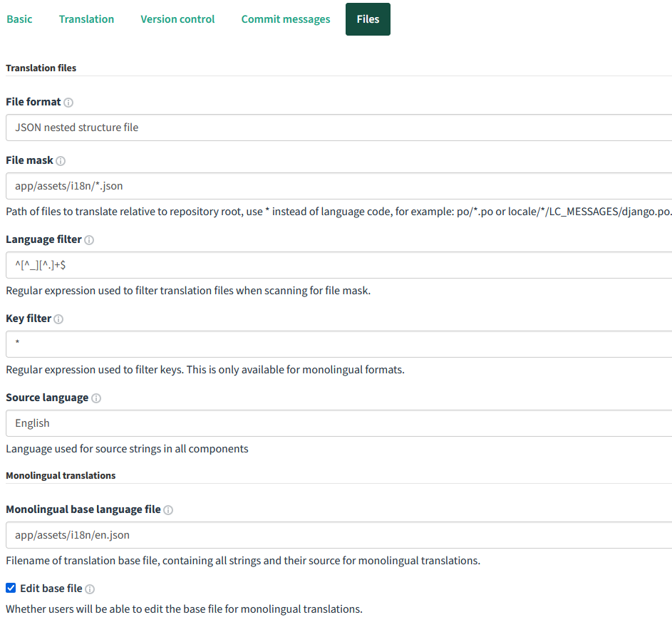Click the Key filter label
This screenshot has width=672, height=617.
tap(29, 318)
